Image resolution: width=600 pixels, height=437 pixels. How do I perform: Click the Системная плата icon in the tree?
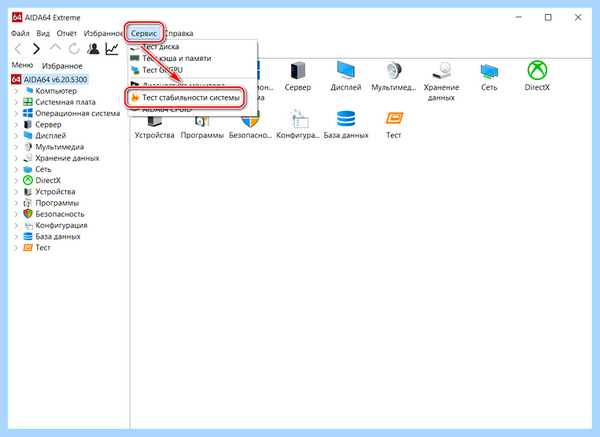click(x=28, y=102)
